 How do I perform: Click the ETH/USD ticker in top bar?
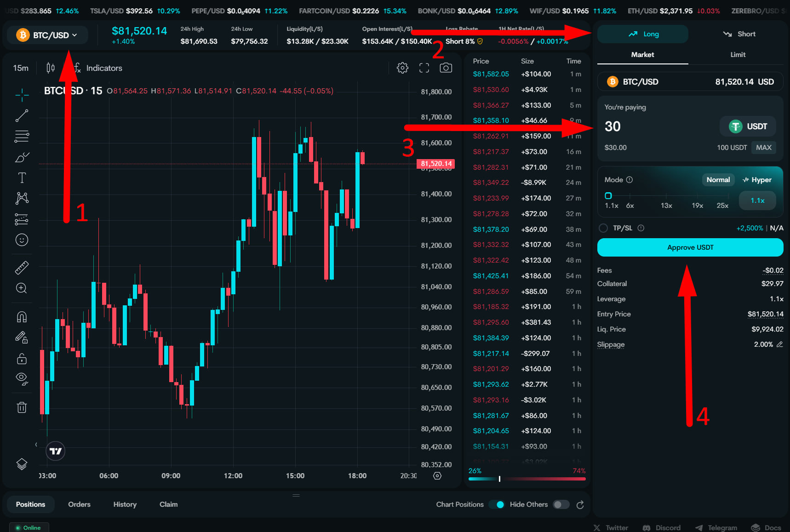674,11
